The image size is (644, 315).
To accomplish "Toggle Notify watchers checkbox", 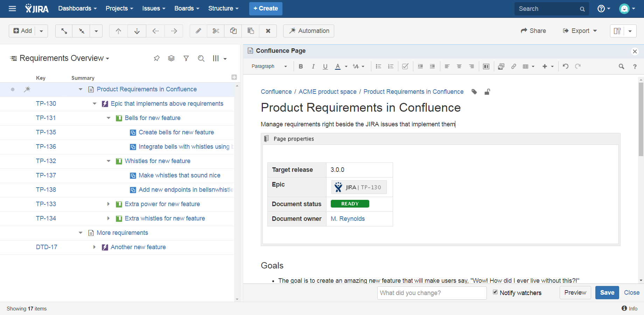I will pyautogui.click(x=495, y=292).
